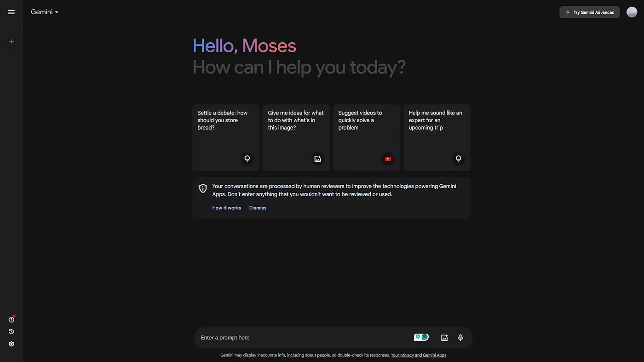Click the 'Gemini may display inaccurate info' disclaimer
The width and height of the screenshot is (644, 362).
(305, 355)
